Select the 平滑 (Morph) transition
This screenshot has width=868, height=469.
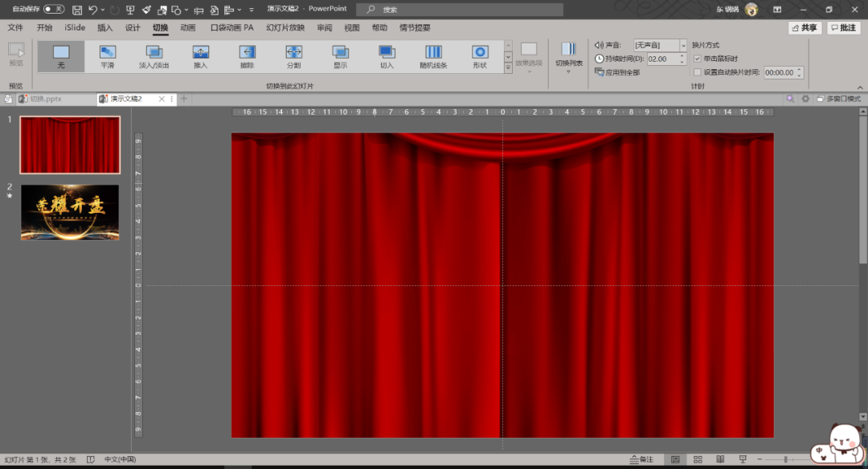tap(108, 56)
